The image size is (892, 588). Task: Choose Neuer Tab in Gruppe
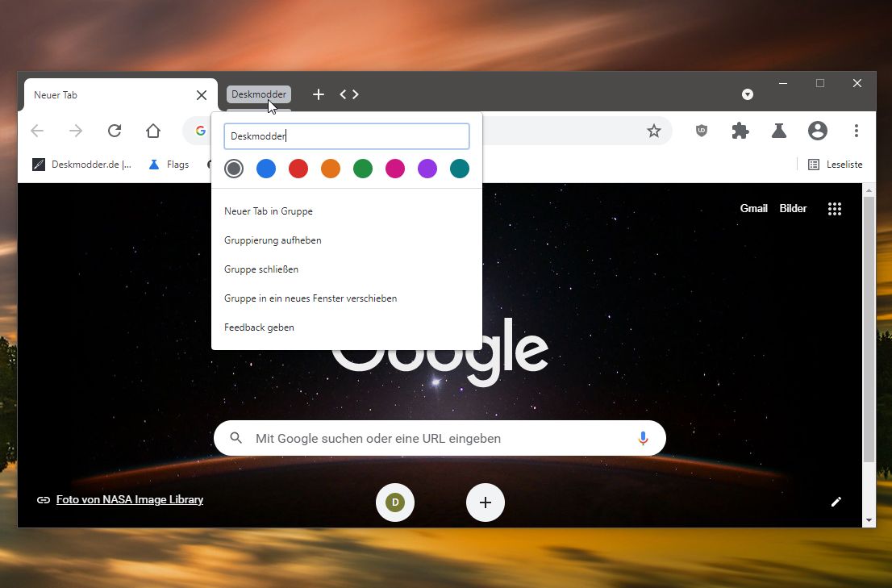pos(347,211)
